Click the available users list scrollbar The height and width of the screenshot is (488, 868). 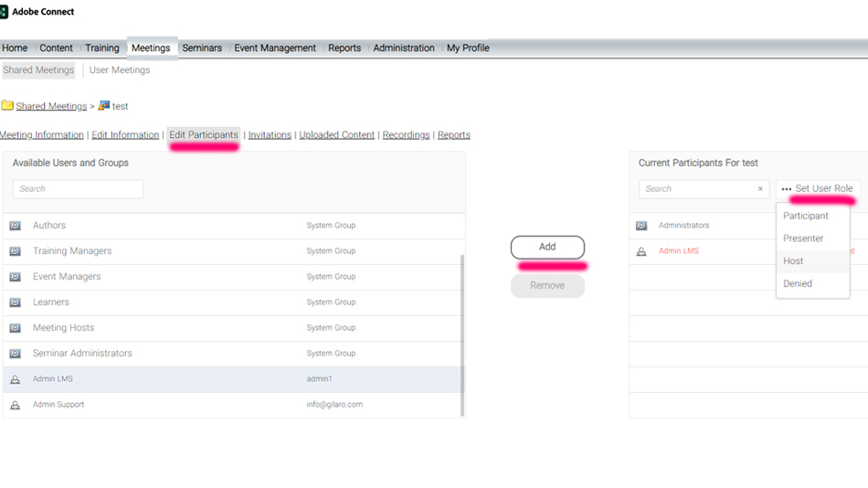click(462, 335)
